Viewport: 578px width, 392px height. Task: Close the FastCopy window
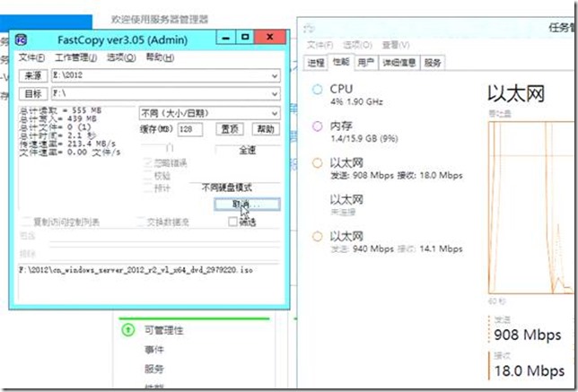(x=270, y=37)
